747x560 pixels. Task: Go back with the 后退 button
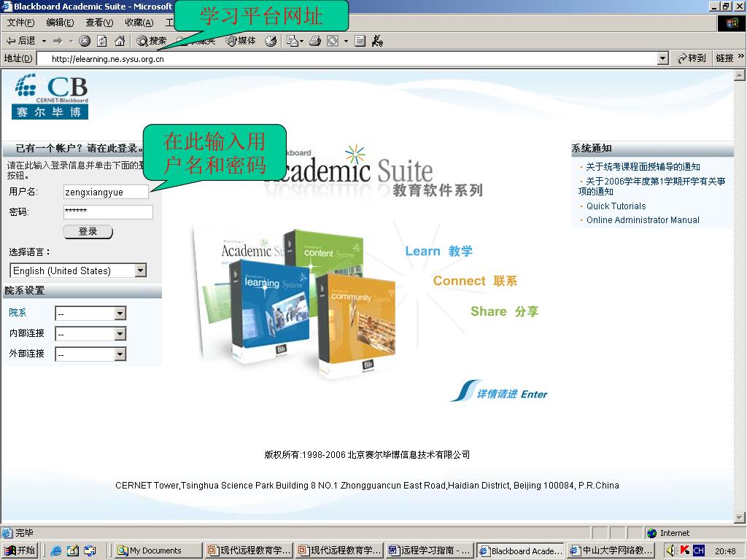pyautogui.click(x=20, y=41)
